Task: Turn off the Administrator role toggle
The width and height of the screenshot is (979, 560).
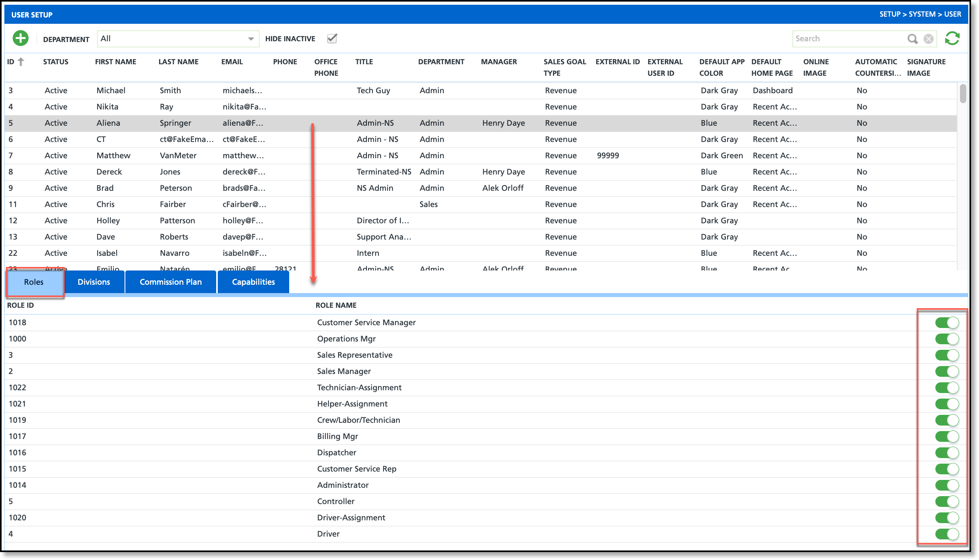Action: pyautogui.click(x=947, y=485)
